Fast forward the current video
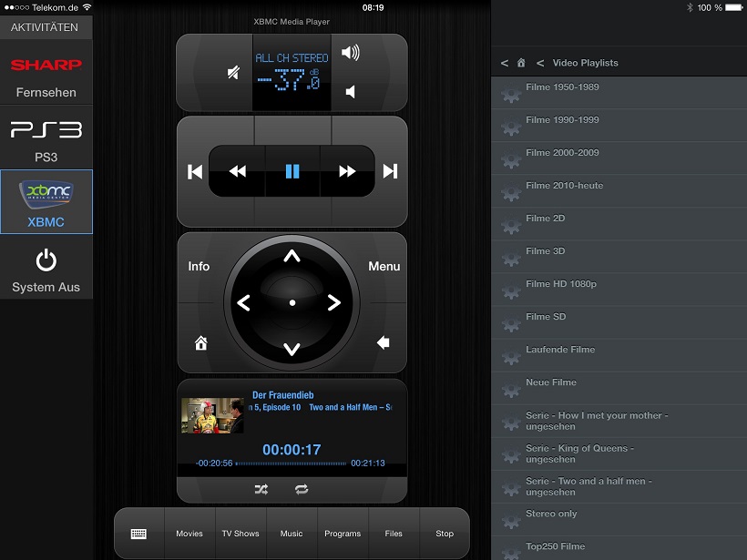747x560 pixels. click(x=347, y=171)
